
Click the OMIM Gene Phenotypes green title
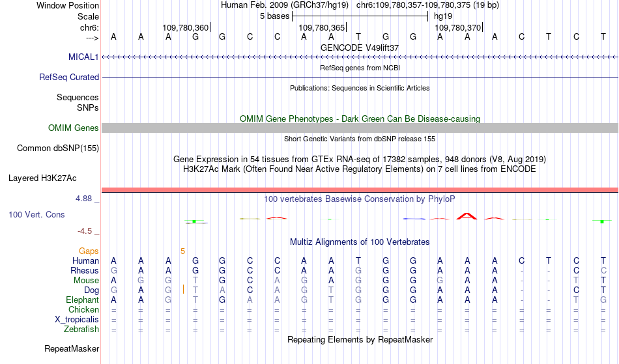(x=360, y=119)
